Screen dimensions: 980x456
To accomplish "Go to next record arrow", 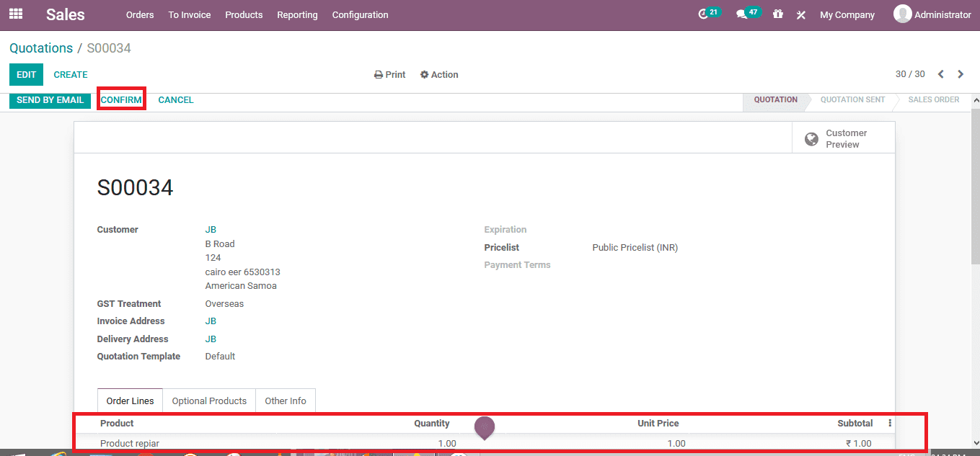I will [x=961, y=74].
